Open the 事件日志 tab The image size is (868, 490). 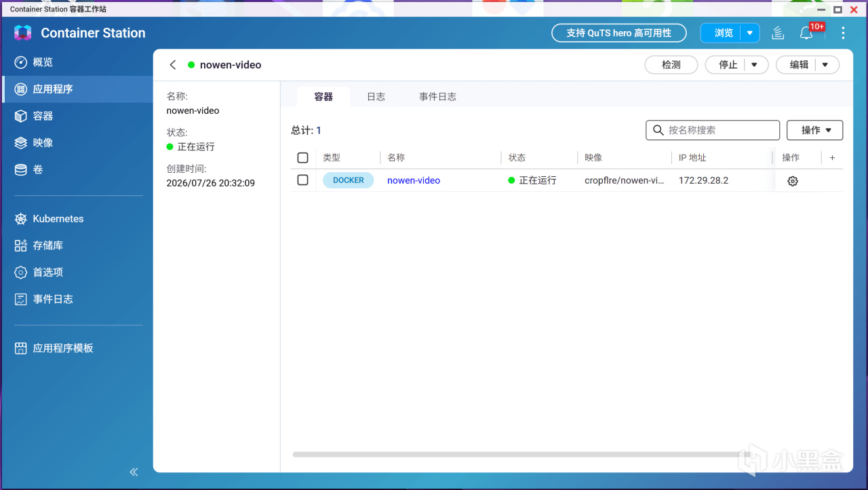click(x=437, y=97)
